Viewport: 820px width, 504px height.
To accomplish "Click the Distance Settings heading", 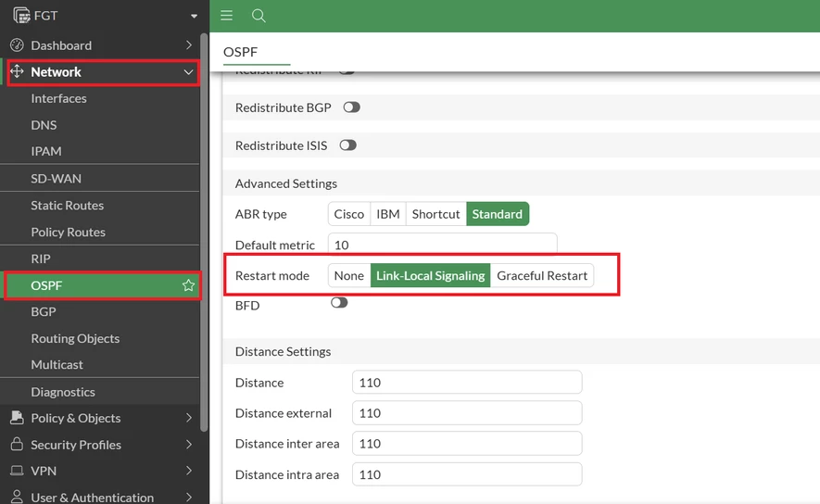I will click(x=283, y=351).
